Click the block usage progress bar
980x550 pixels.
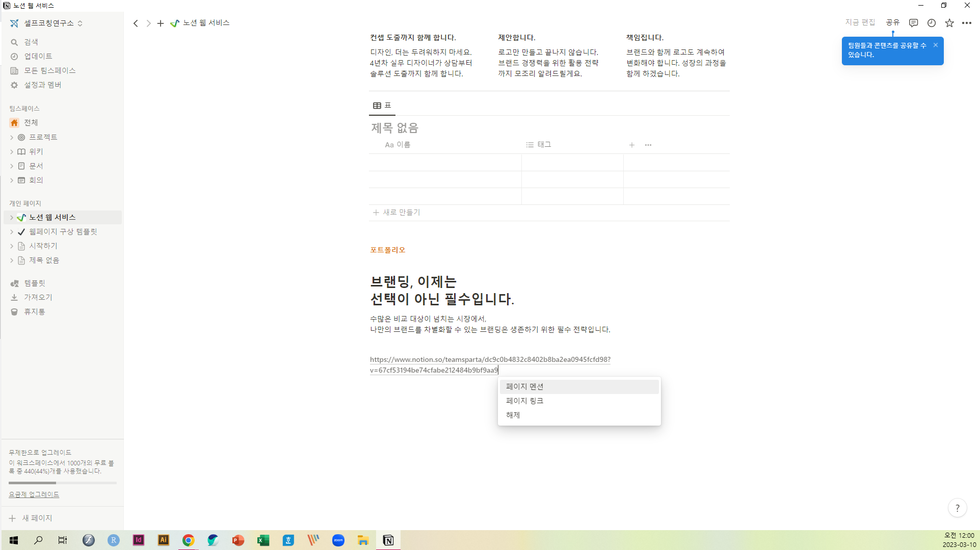point(63,483)
